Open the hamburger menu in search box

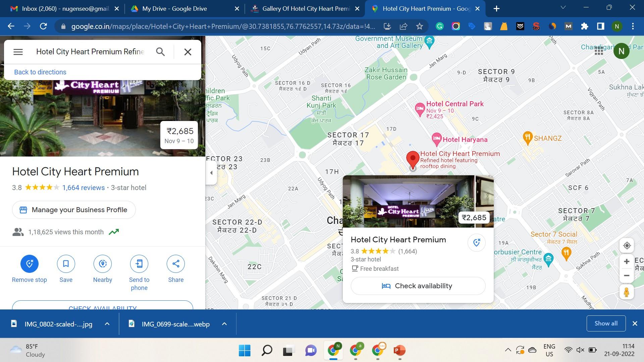click(x=18, y=52)
